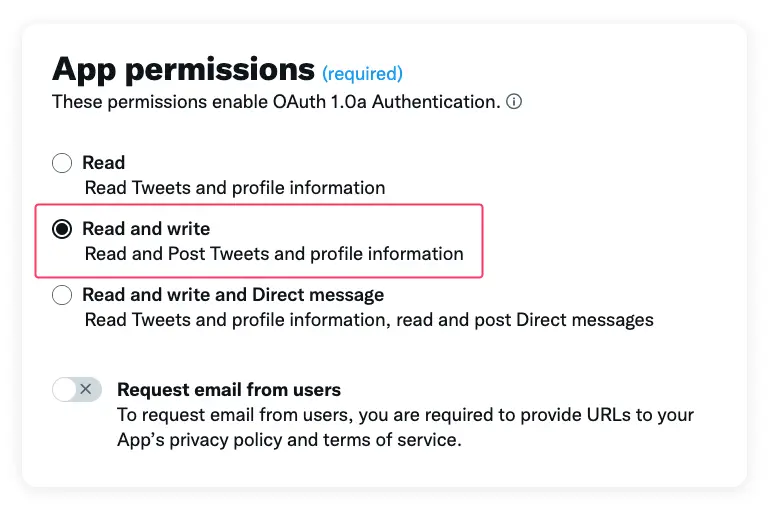777x512 pixels.
Task: Click the "read and post Direct messages" description
Action: point(525,320)
